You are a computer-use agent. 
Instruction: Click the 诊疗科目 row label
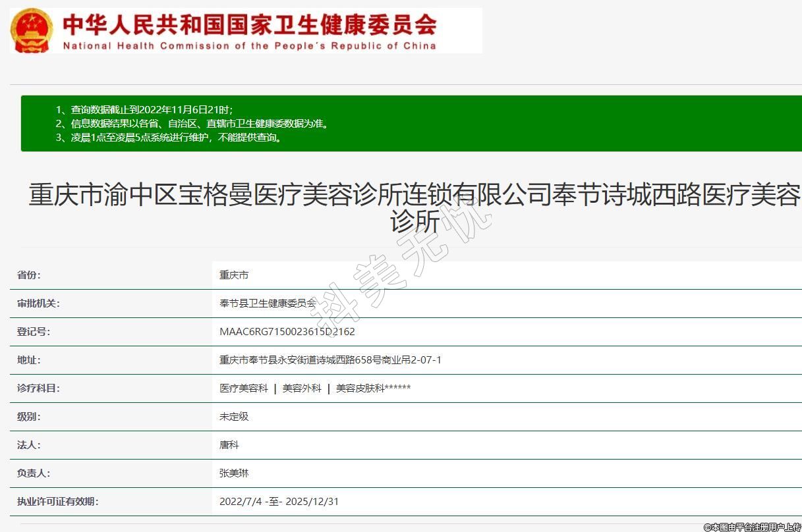click(38, 388)
